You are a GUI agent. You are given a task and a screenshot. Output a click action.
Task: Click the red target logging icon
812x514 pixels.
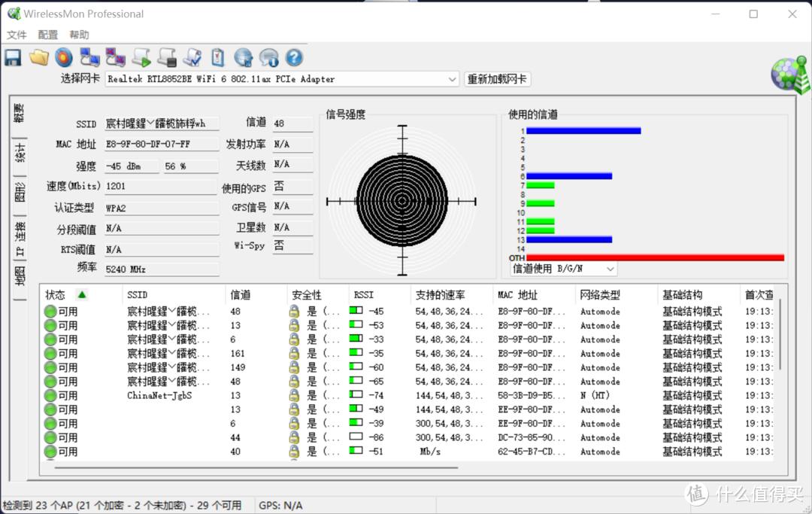pyautogui.click(x=64, y=57)
